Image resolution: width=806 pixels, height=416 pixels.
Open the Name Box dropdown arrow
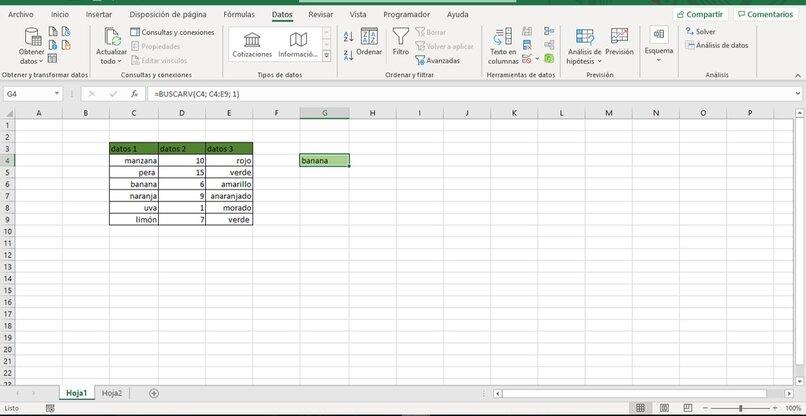[57, 94]
